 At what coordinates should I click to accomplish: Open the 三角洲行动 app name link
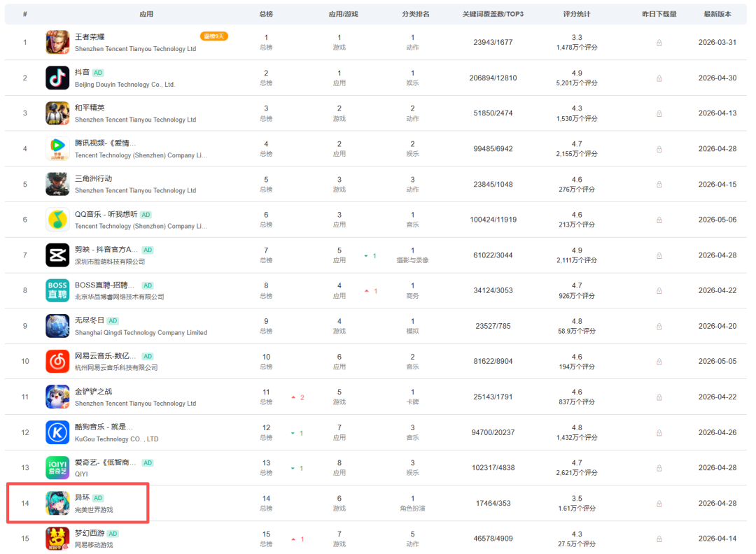pos(94,178)
